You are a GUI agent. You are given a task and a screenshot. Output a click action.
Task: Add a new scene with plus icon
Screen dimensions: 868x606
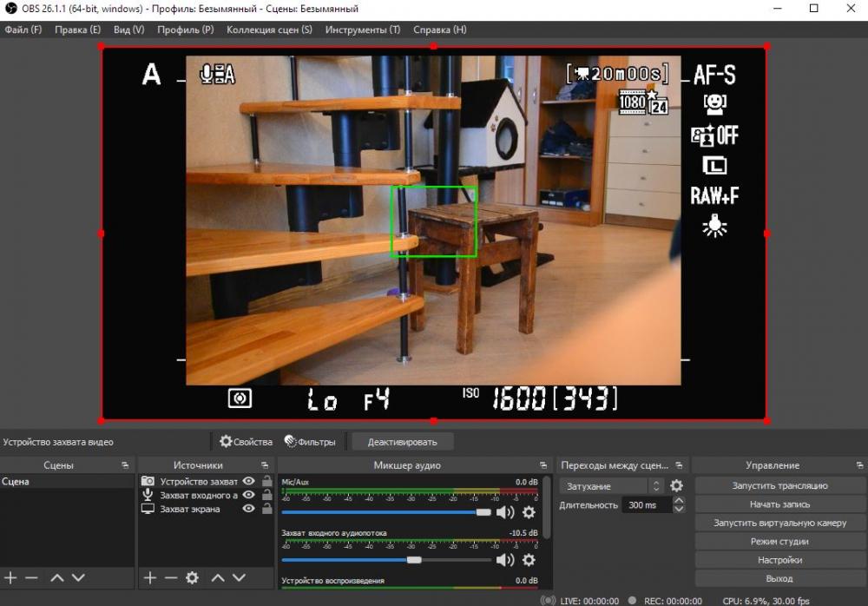[10, 577]
